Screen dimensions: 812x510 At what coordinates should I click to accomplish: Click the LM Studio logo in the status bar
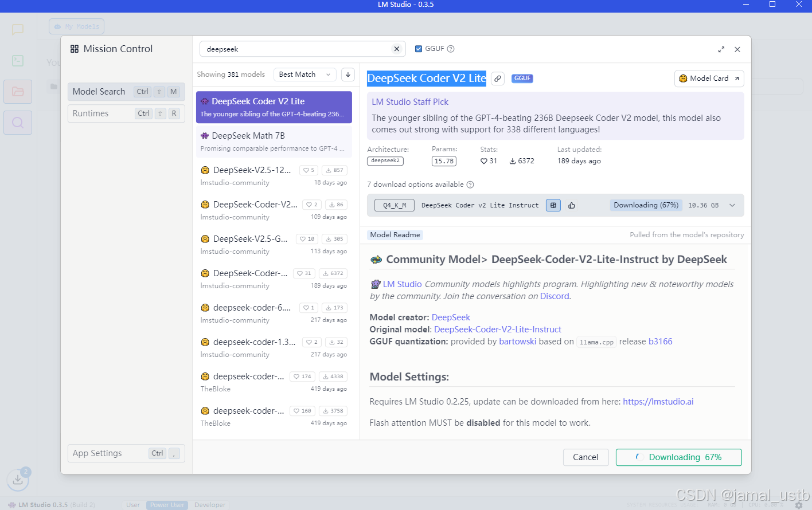click(x=11, y=505)
